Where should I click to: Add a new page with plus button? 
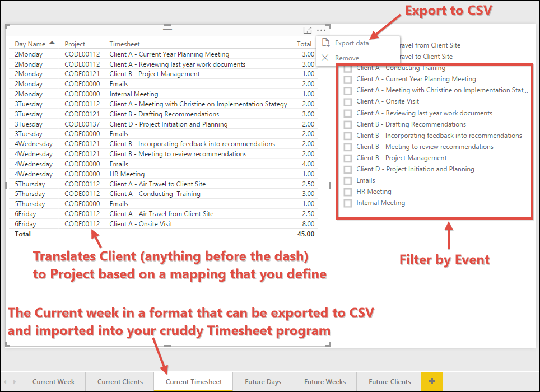pyautogui.click(x=432, y=381)
